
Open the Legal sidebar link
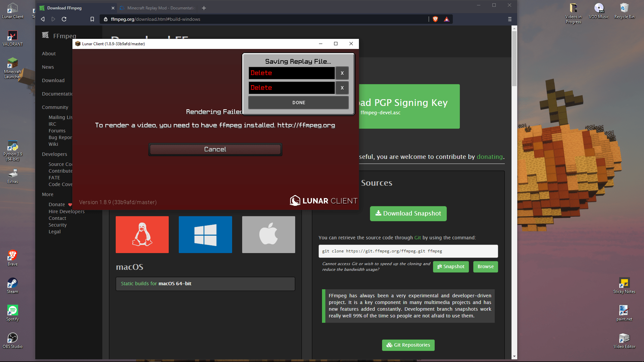(x=55, y=232)
